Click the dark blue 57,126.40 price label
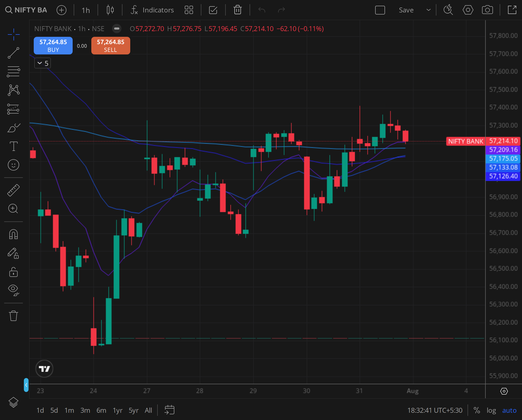This screenshot has height=420, width=522. 503,176
